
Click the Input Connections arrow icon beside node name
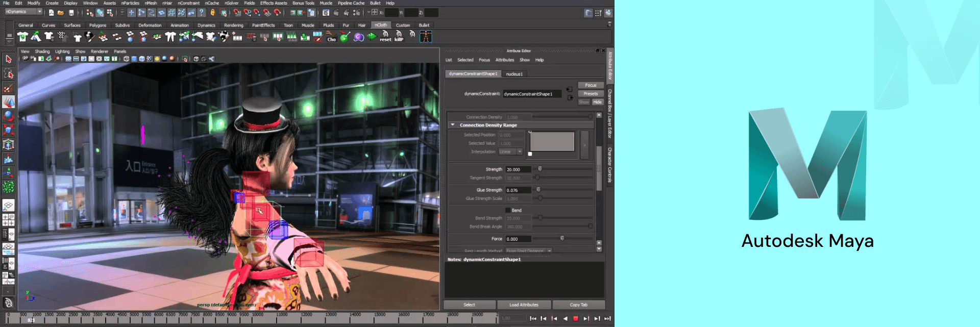click(x=569, y=89)
